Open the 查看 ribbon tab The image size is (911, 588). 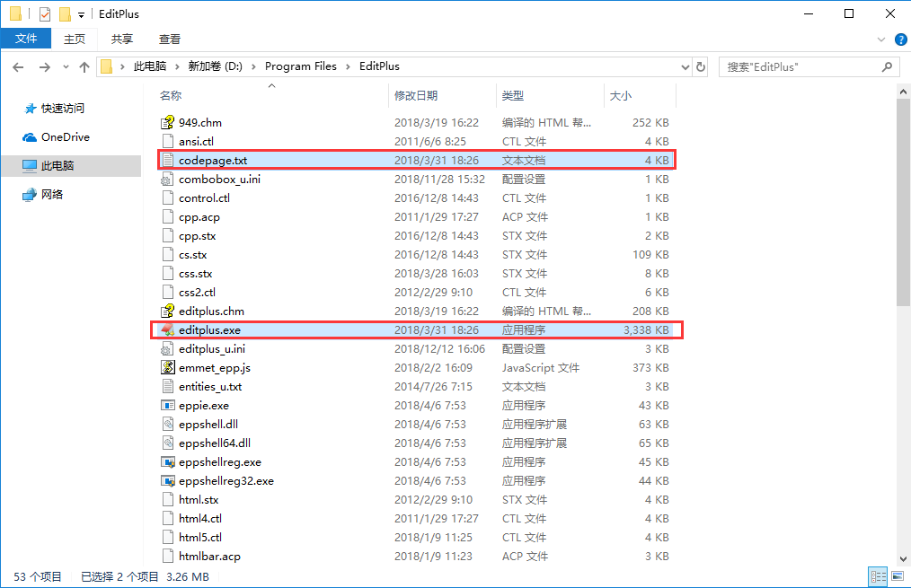[x=170, y=39]
